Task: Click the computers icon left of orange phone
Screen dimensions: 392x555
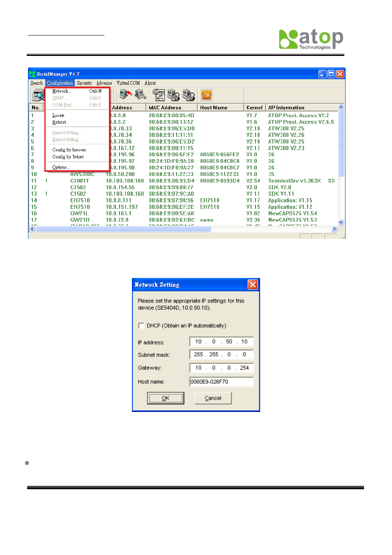Action: (x=188, y=95)
